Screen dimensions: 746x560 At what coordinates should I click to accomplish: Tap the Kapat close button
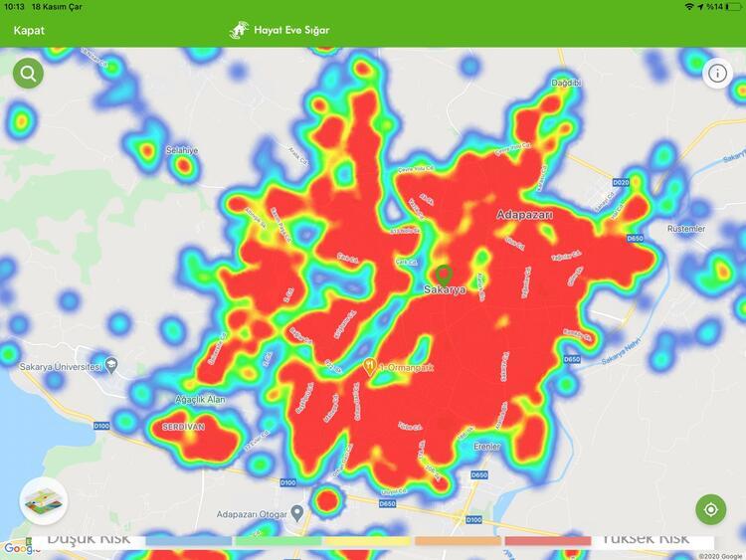[x=29, y=30]
